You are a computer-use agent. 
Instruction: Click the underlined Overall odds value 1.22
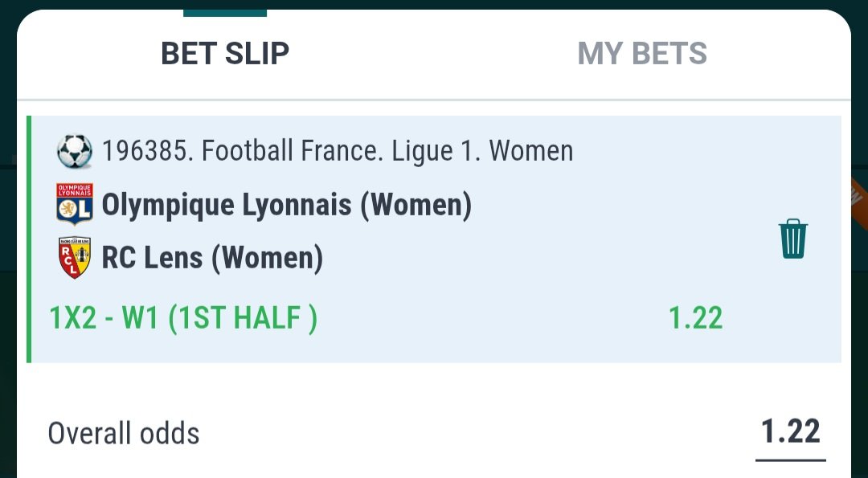(791, 433)
